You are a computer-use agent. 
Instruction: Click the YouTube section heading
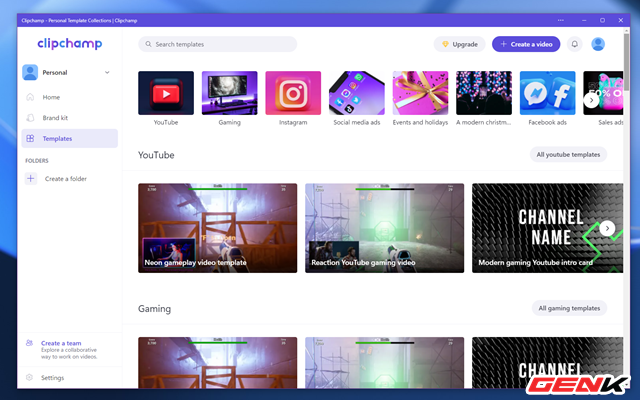[156, 155]
